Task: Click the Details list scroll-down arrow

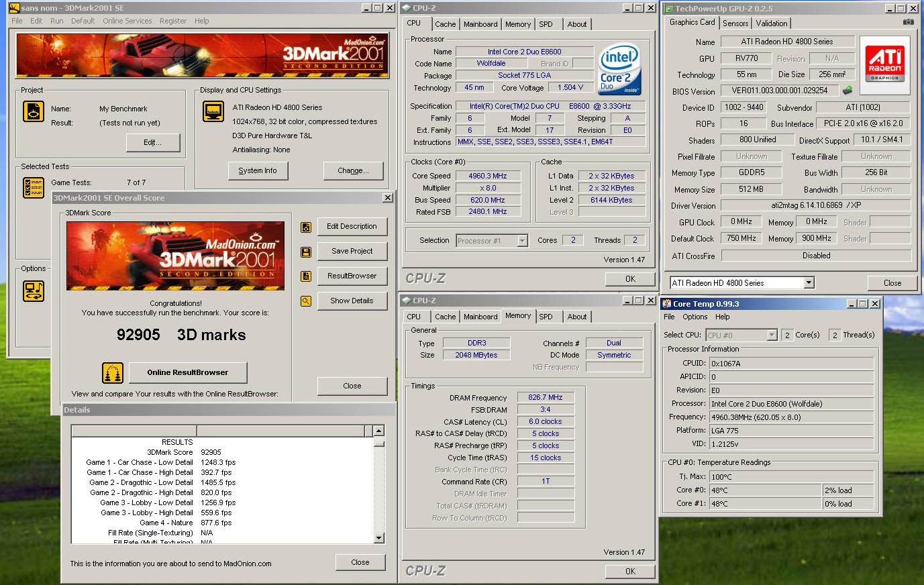Action: 378,537
